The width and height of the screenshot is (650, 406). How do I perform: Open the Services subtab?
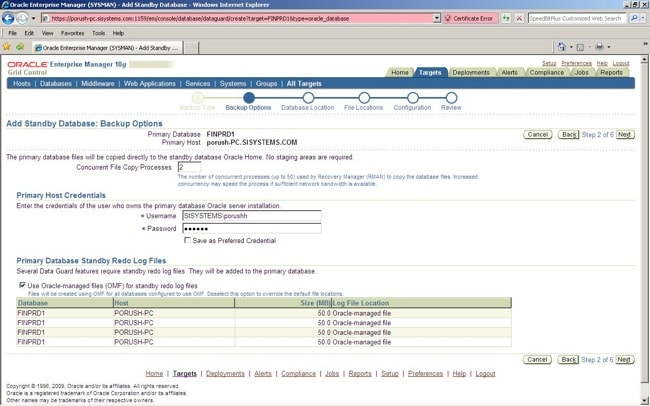[197, 83]
